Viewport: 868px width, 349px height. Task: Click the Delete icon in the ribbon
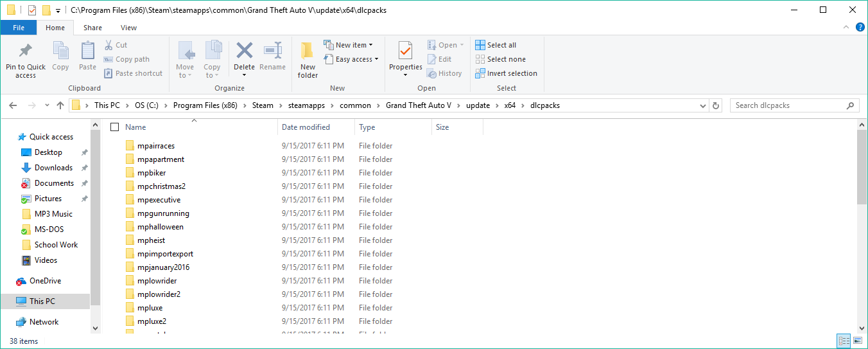pos(244,51)
